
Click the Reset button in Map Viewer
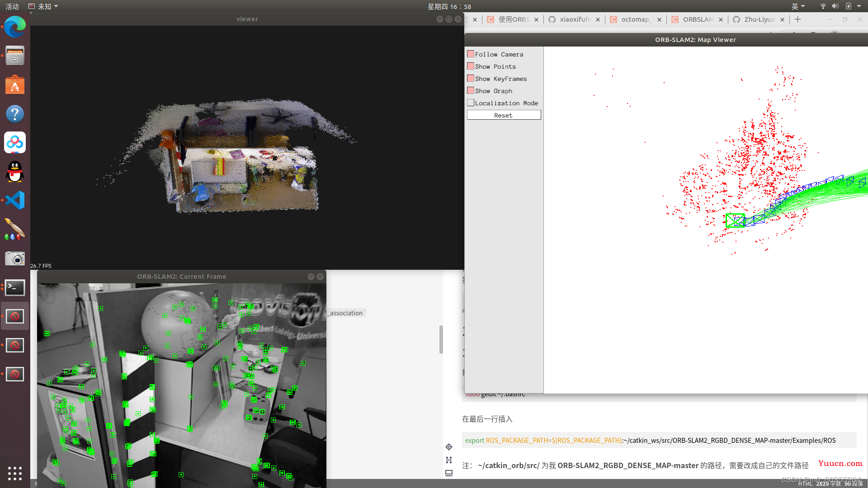(x=503, y=114)
